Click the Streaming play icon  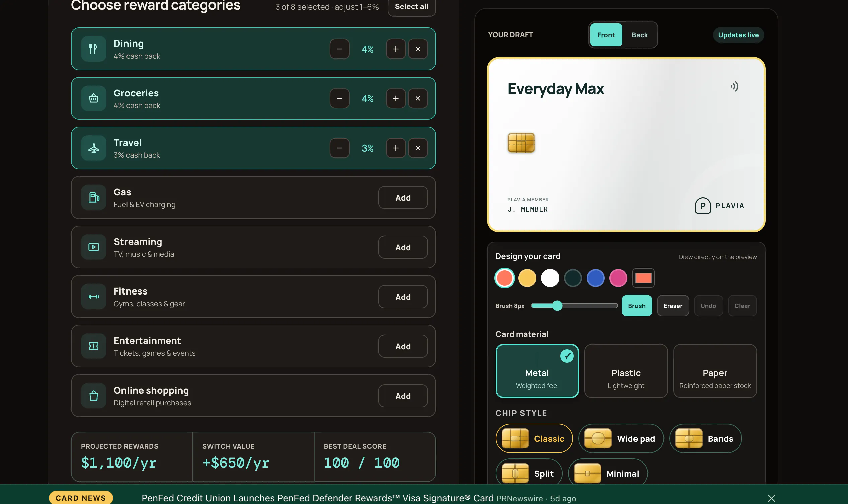click(x=93, y=247)
